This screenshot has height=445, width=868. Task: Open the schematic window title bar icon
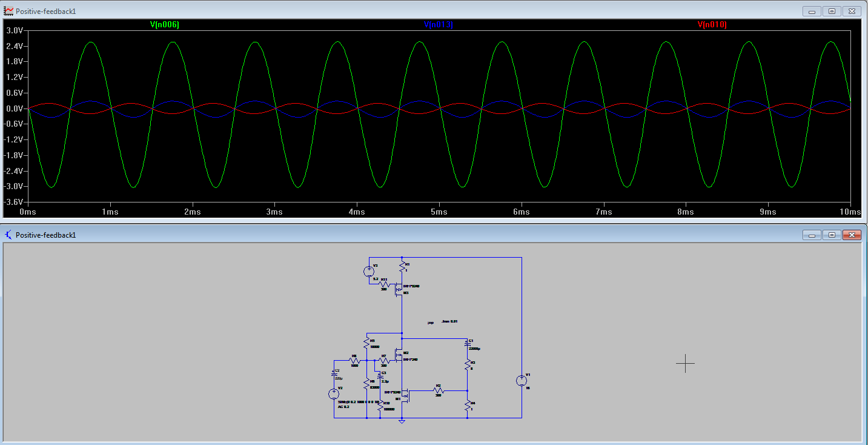[8, 235]
